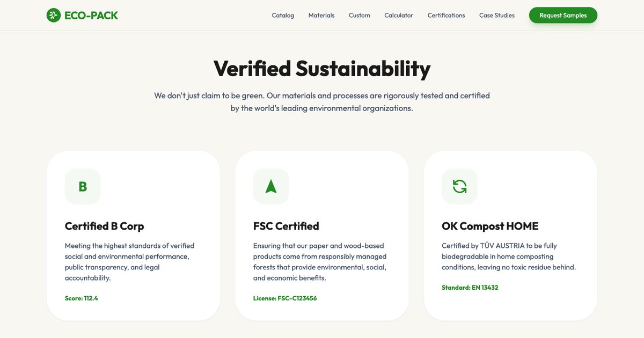Open the Calculator page
This screenshot has height=338, width=644.
tap(399, 15)
